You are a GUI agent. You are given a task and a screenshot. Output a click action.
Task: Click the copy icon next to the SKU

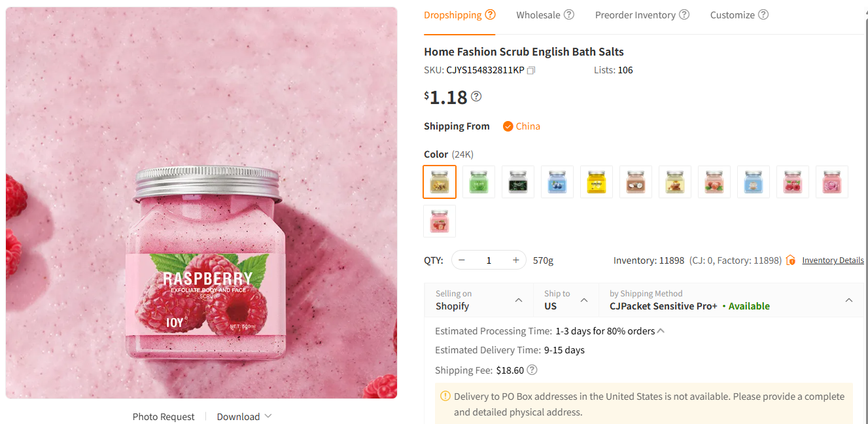point(530,70)
